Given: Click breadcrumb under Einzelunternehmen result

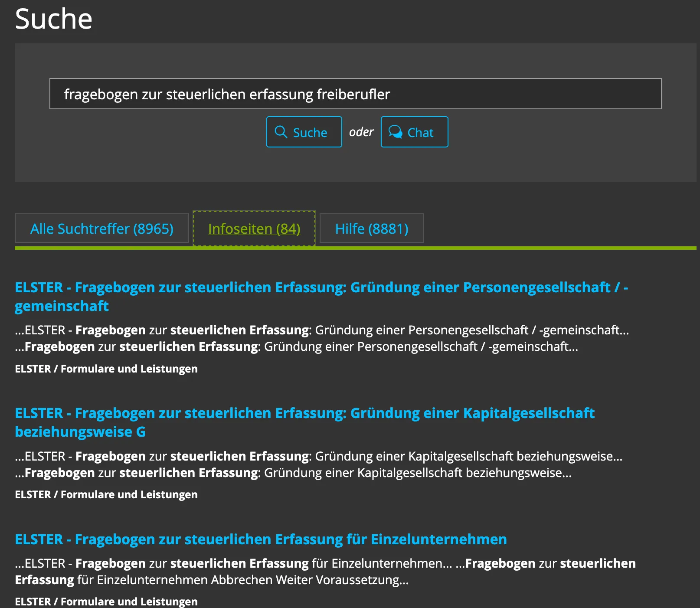Looking at the screenshot, I should (106, 601).
